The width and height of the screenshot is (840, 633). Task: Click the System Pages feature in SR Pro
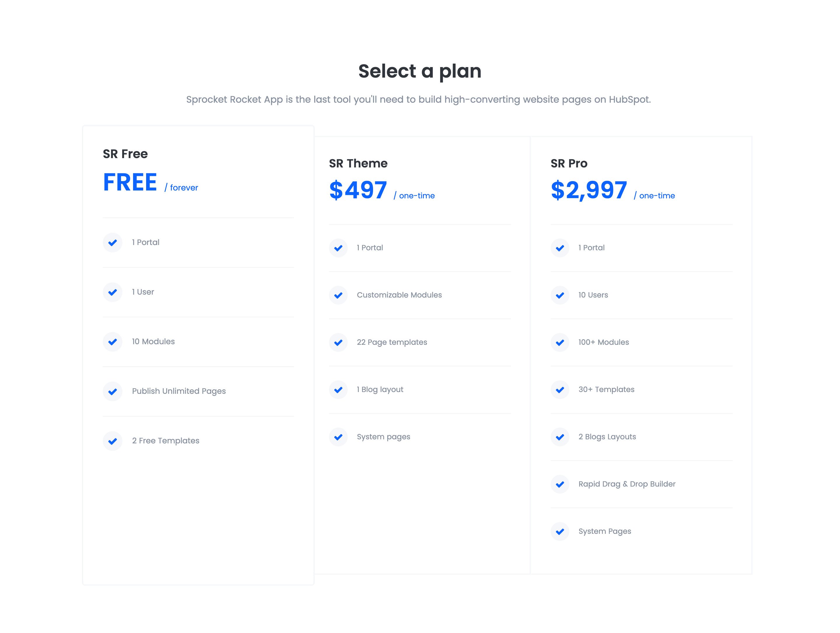pyautogui.click(x=605, y=531)
